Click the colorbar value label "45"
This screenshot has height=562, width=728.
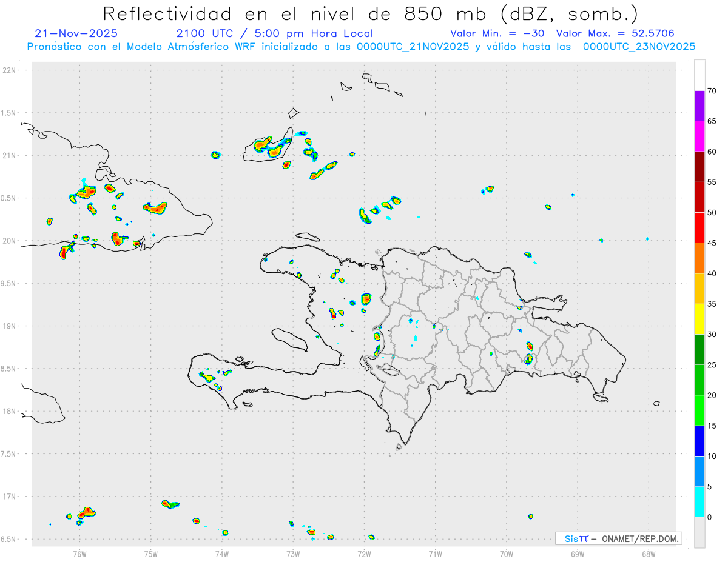click(712, 243)
